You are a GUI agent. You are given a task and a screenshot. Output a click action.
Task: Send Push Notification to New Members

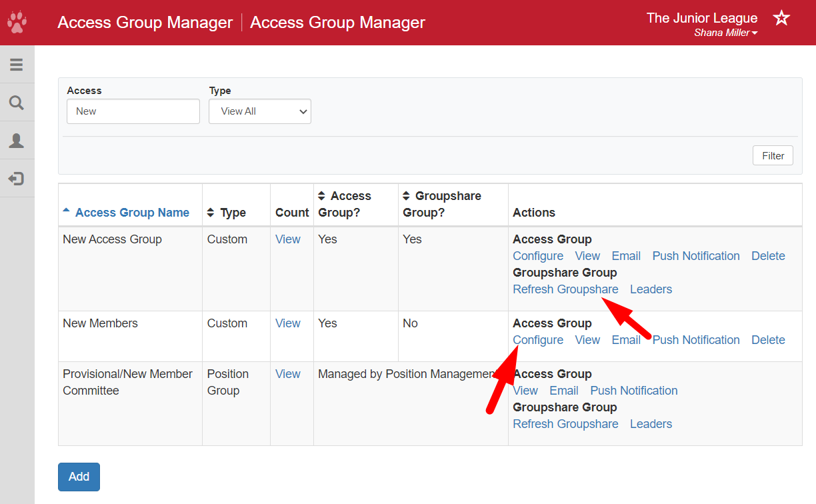pyautogui.click(x=696, y=340)
